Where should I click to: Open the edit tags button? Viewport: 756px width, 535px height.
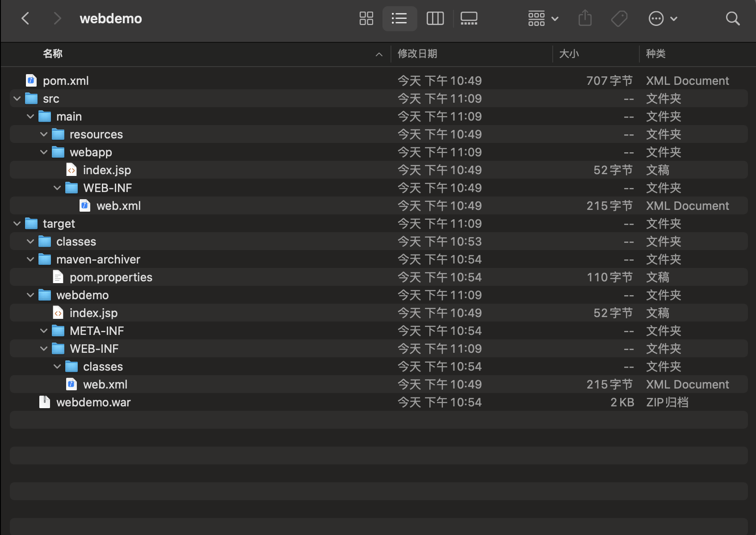(619, 18)
